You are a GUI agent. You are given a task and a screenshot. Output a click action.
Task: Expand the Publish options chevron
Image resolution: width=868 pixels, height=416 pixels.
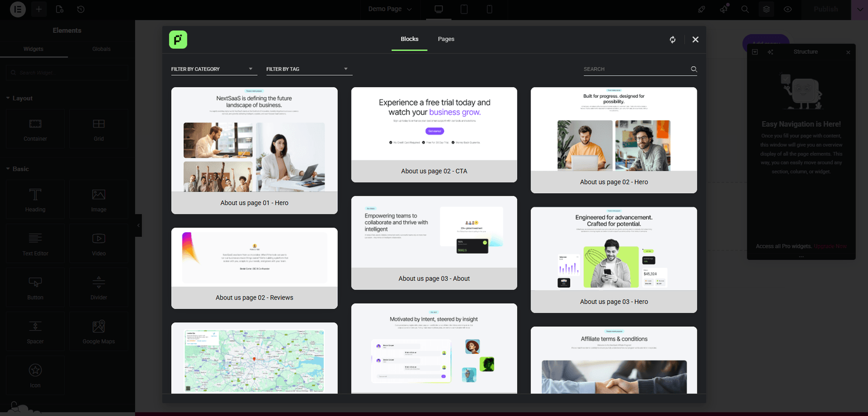coord(861,9)
